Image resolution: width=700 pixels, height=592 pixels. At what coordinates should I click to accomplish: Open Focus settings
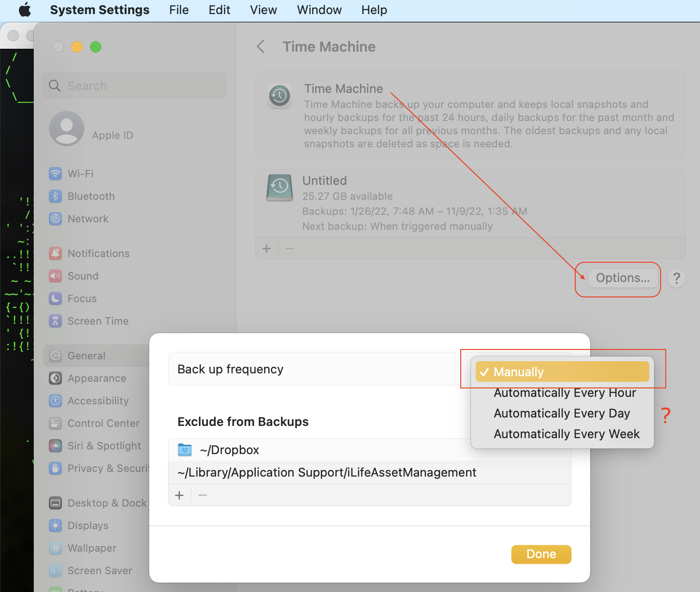click(x=82, y=298)
